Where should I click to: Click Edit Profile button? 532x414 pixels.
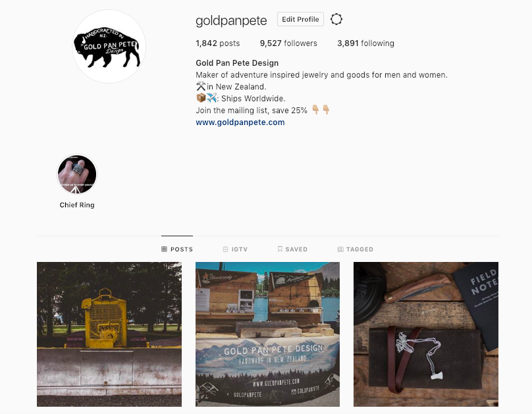(x=300, y=19)
